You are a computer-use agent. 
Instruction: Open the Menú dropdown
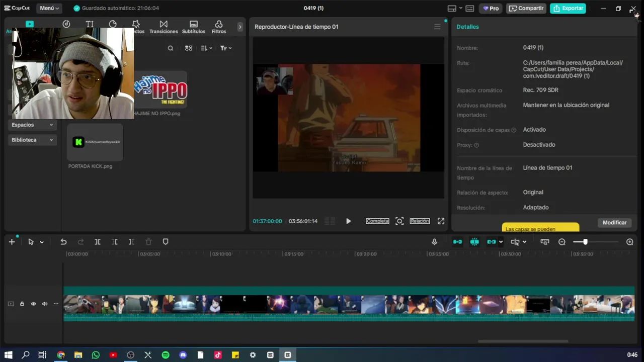pos(49,8)
